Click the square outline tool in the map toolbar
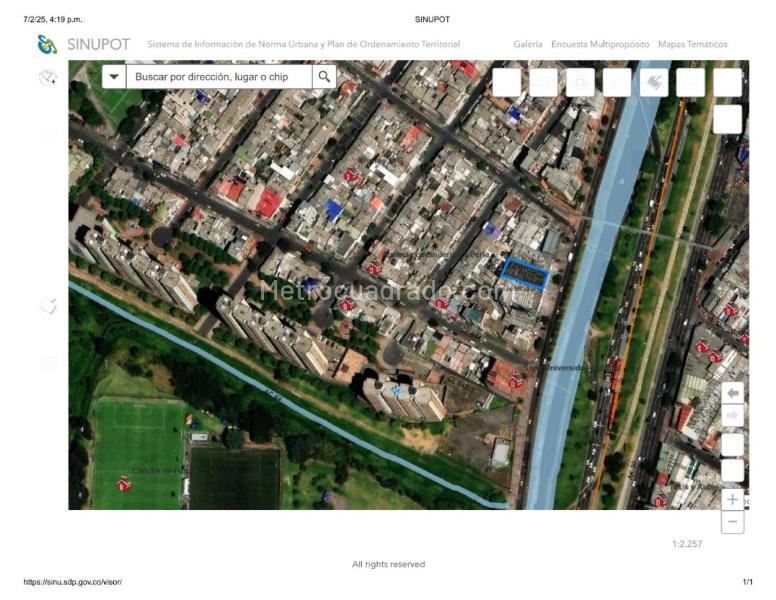This screenshot has height=600, width=776. [581, 82]
